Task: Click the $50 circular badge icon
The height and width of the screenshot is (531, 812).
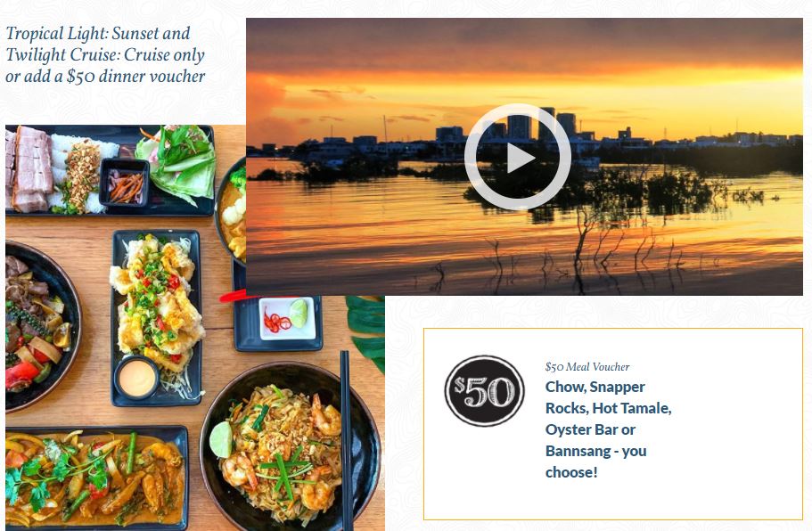Action: [x=484, y=391]
